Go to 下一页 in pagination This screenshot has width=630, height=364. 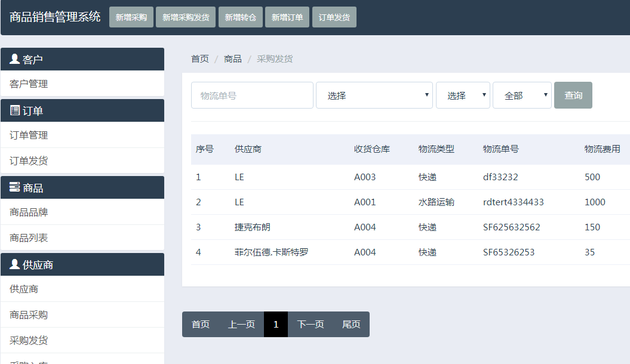click(311, 325)
